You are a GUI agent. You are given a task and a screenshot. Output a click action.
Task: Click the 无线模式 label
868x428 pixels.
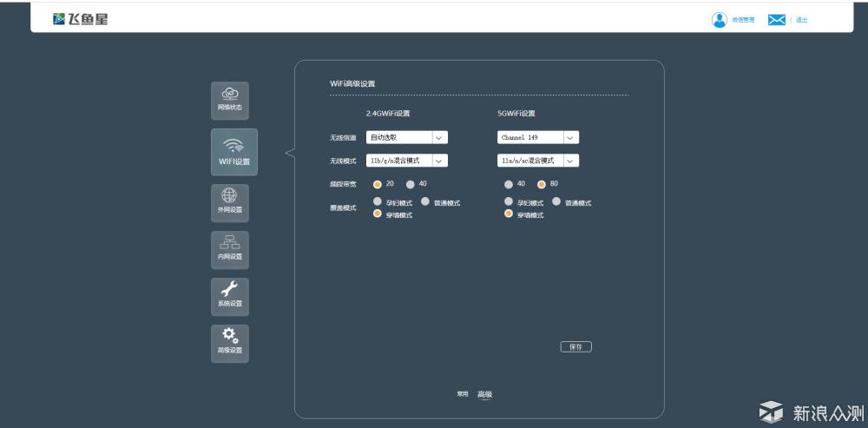(x=343, y=161)
